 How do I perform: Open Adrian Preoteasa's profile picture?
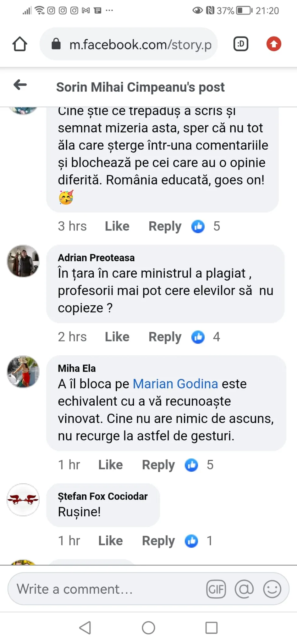(x=23, y=261)
